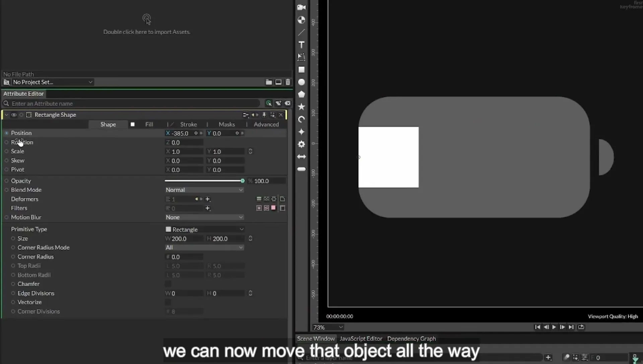Image resolution: width=643 pixels, height=364 pixels.
Task: Add a new Filter with plus
Action: (x=208, y=208)
